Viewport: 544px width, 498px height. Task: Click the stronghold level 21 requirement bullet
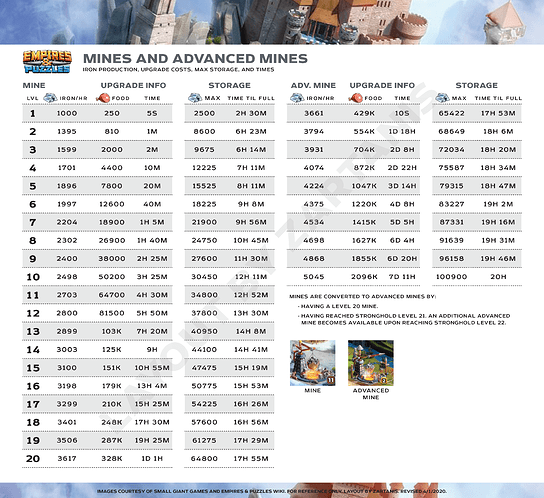(404, 319)
